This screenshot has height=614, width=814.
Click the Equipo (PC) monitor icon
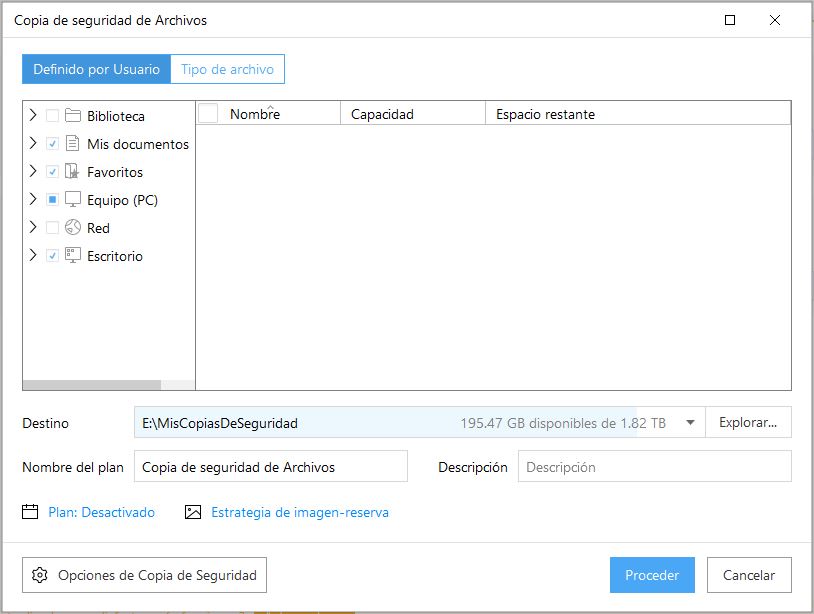73,200
